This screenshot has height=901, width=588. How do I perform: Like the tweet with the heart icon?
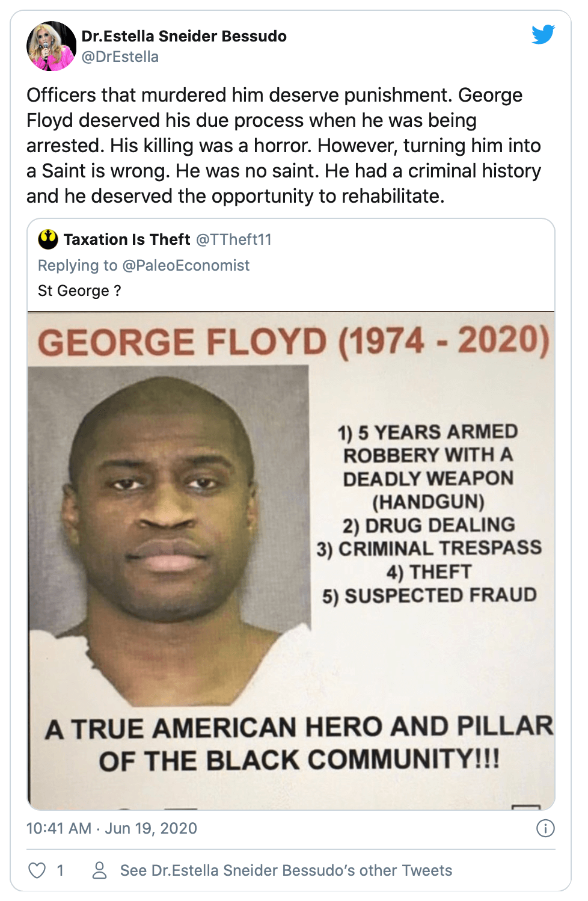(37, 870)
